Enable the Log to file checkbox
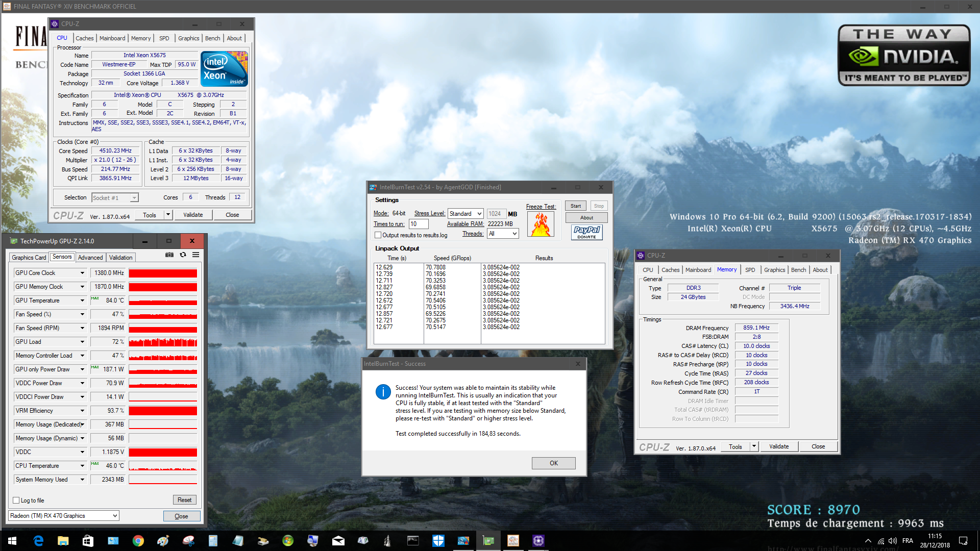The image size is (980, 551). (x=16, y=500)
